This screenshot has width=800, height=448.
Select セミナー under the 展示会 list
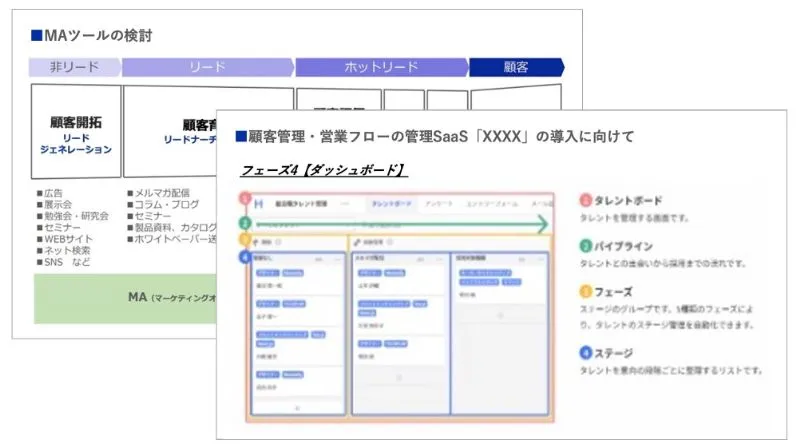(x=58, y=228)
